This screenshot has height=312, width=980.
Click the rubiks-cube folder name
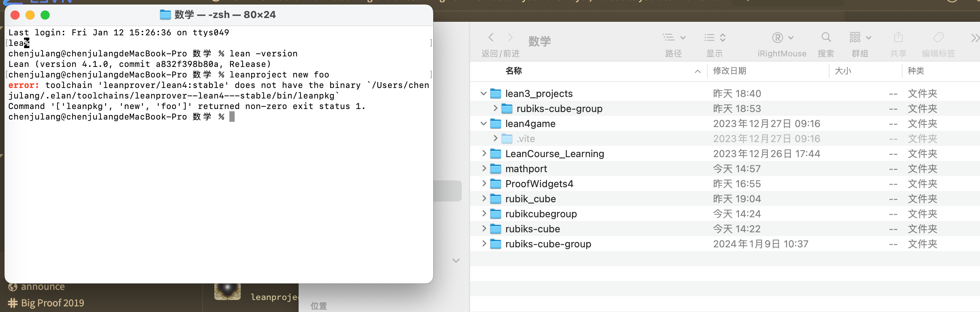coord(532,229)
